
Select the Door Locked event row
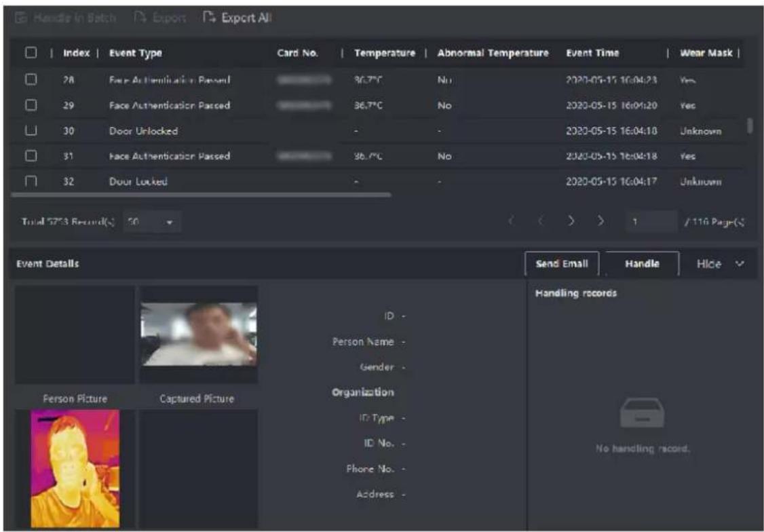377,181
